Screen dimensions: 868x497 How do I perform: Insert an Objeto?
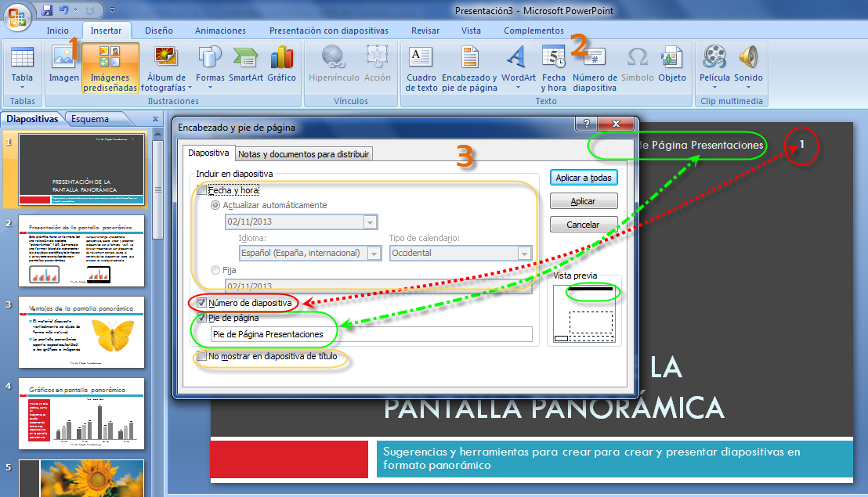(672, 63)
